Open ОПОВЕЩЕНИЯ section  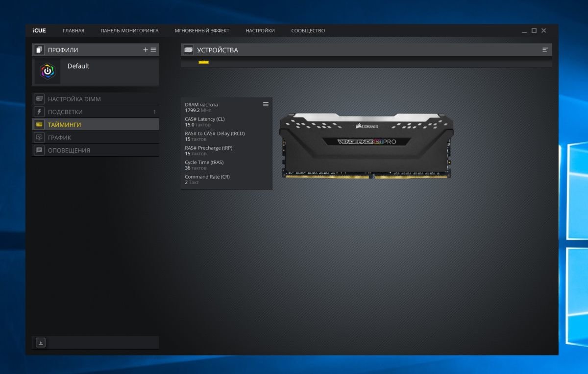(x=96, y=150)
